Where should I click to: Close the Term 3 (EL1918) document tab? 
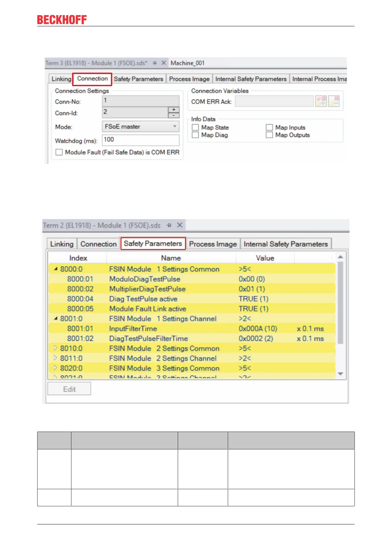pos(164,63)
